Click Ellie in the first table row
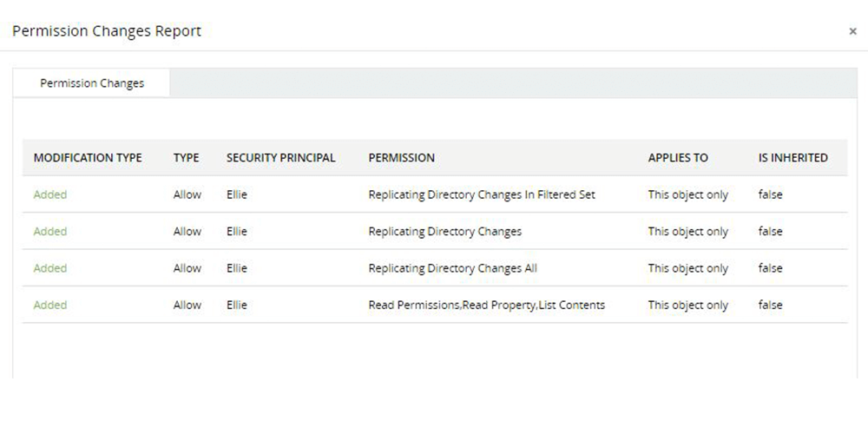 (236, 194)
